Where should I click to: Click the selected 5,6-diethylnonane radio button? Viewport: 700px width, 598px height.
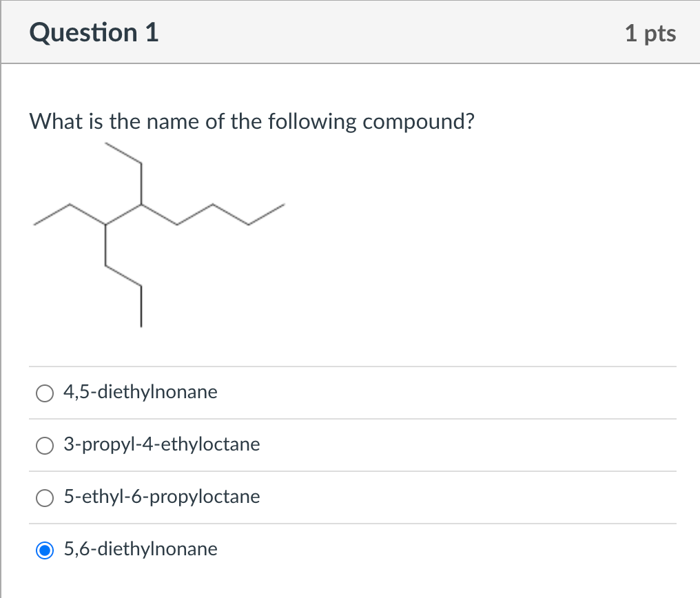pyautogui.click(x=45, y=550)
